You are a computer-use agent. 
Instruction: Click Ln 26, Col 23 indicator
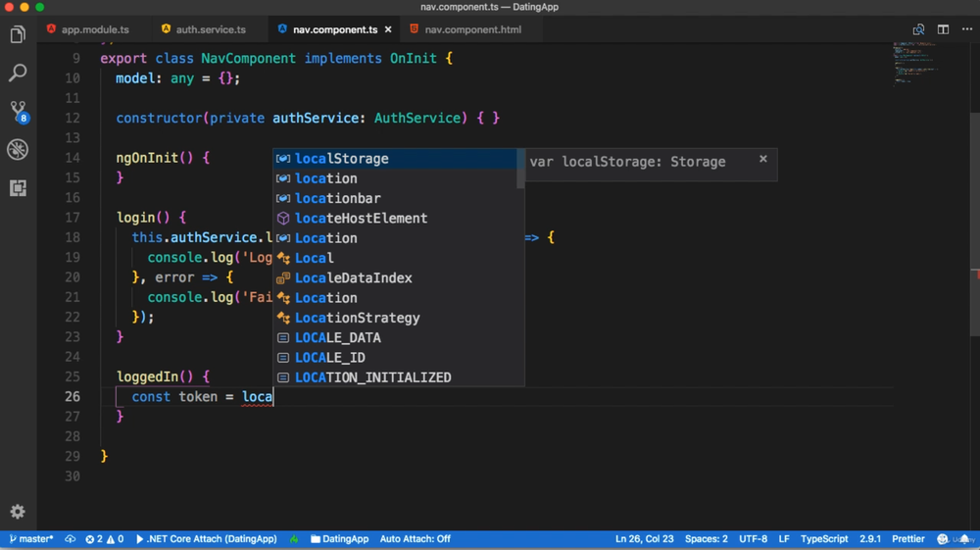pos(645,539)
